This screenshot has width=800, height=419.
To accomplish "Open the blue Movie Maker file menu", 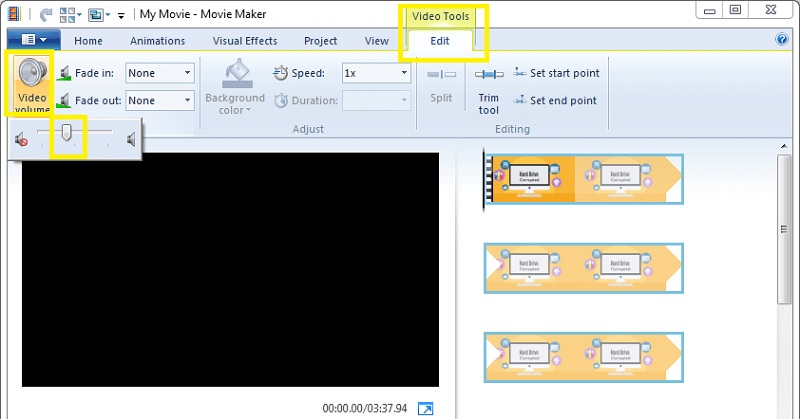I will click(33, 41).
